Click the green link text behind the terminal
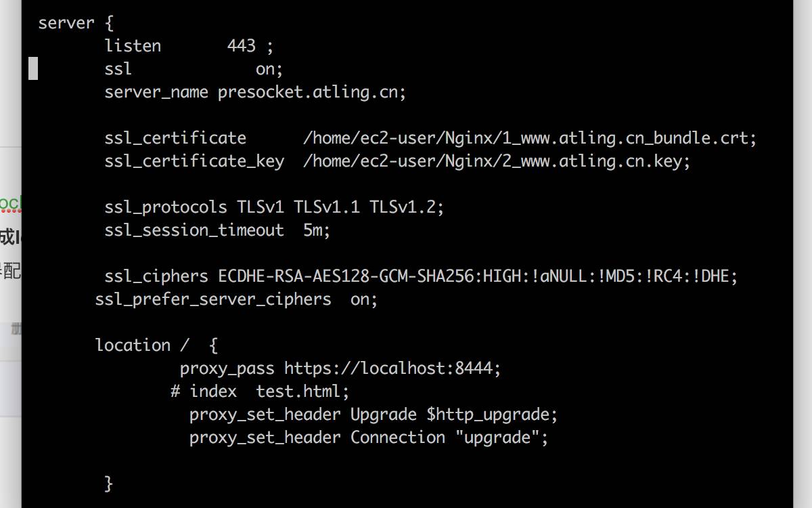This screenshot has height=508, width=812. (x=10, y=203)
